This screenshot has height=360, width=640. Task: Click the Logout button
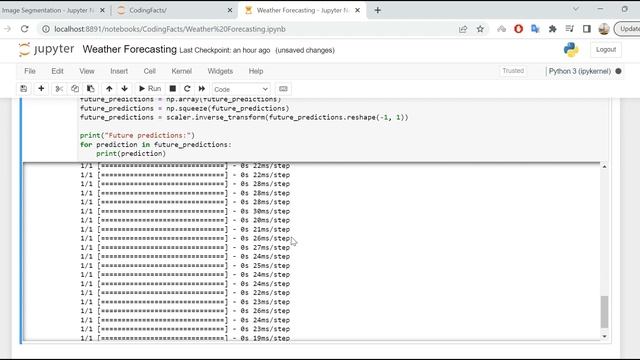606,49
